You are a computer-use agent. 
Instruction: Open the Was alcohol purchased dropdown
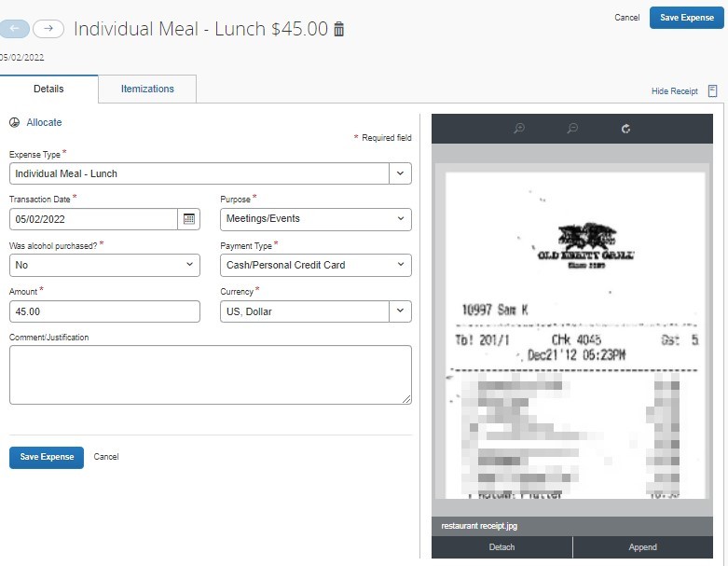[104, 265]
